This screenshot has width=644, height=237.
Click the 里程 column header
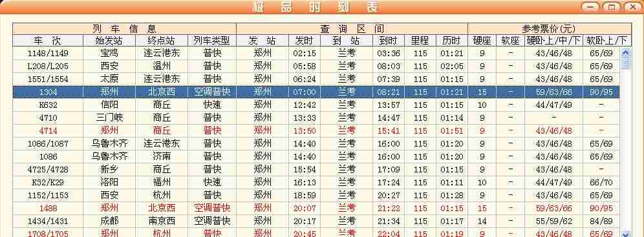420,41
